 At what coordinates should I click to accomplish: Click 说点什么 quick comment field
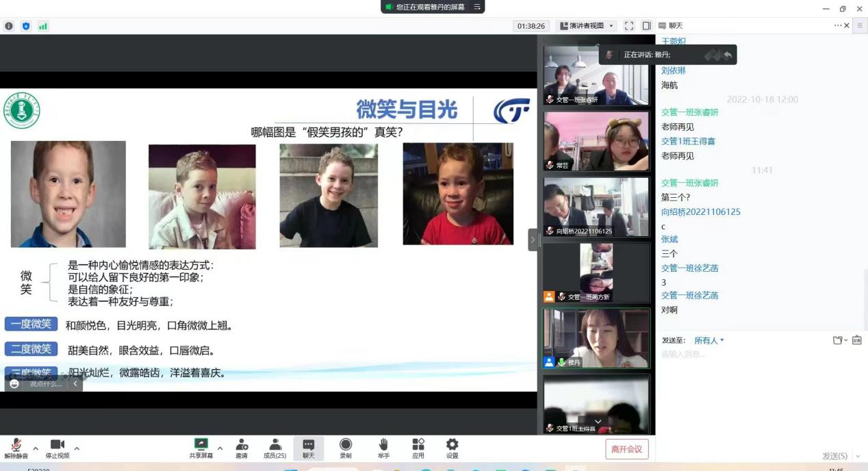[46, 384]
